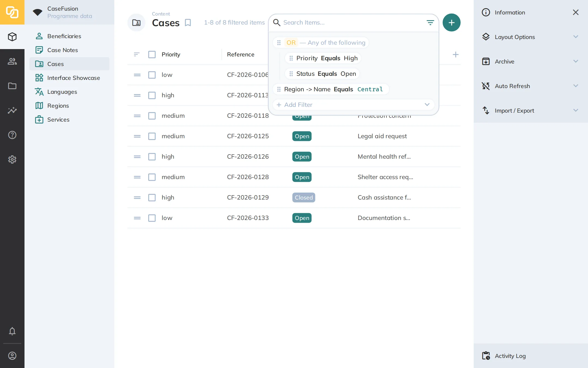The image size is (588, 368).
Task: Edit the Priority Equals High filter
Action: tap(323, 58)
